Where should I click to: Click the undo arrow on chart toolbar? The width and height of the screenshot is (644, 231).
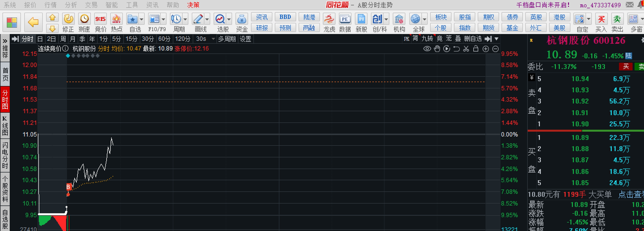tap(457, 49)
